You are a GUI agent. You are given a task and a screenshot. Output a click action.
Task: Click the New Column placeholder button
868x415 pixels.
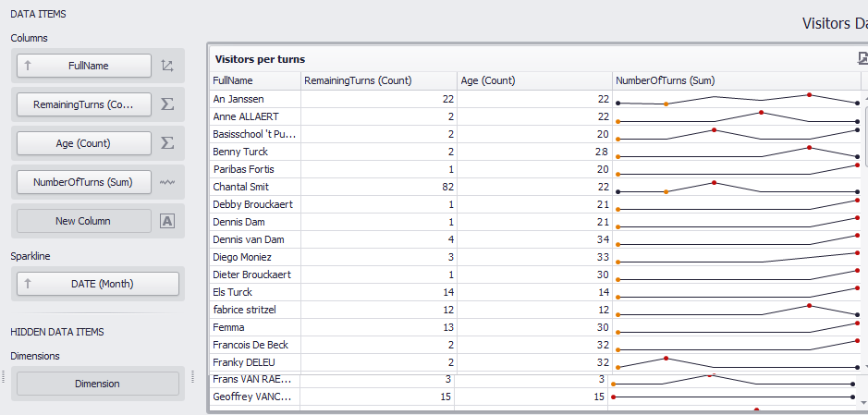(x=84, y=221)
